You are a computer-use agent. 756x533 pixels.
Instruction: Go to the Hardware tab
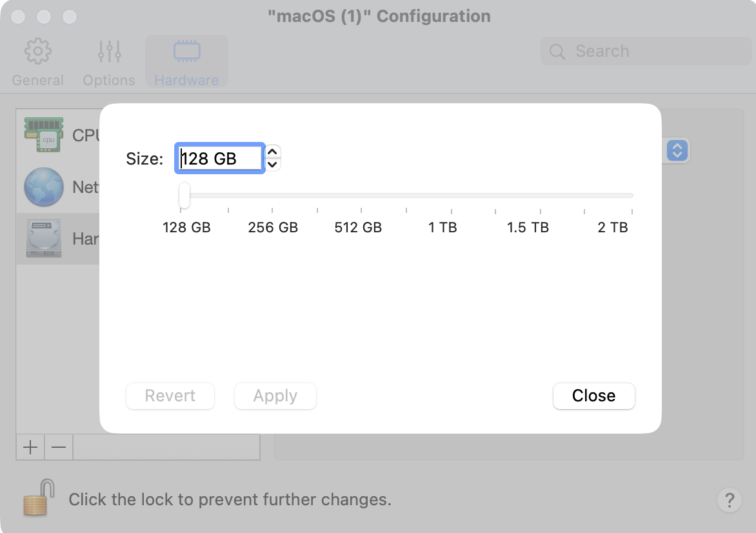pyautogui.click(x=186, y=63)
